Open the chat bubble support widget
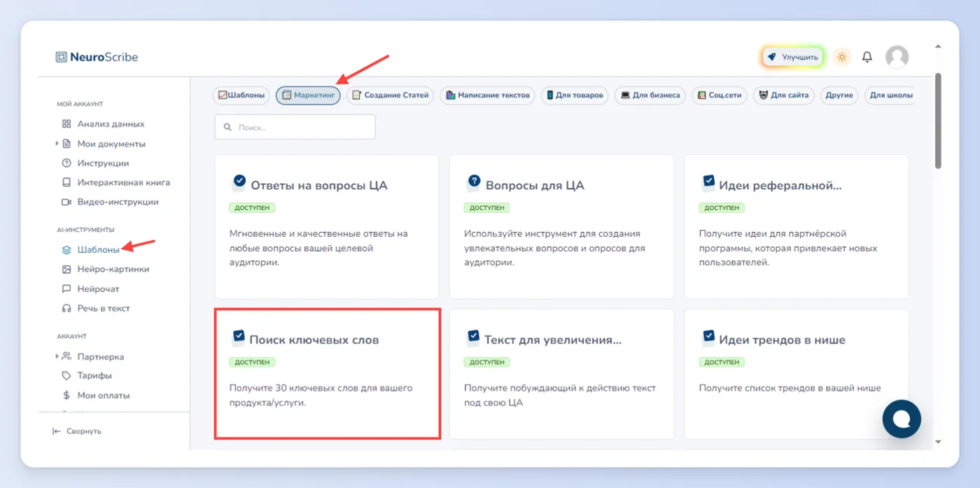Viewport: 980px width, 488px height. [902, 419]
